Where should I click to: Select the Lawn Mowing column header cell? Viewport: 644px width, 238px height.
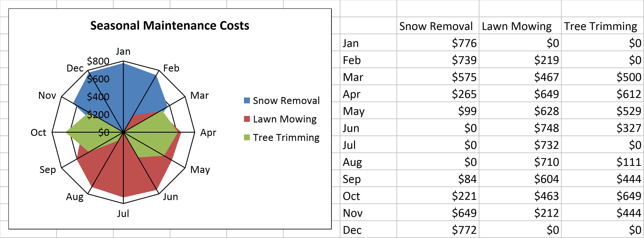(x=519, y=26)
